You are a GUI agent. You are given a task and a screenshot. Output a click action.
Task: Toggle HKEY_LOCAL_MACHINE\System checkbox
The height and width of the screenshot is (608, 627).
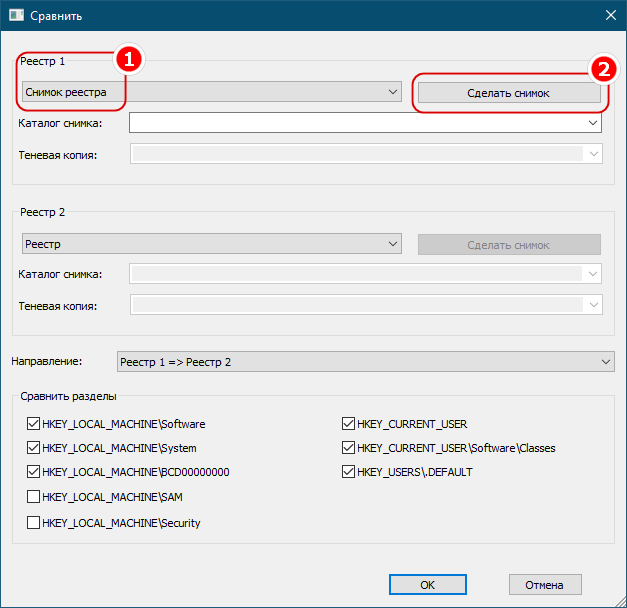point(33,448)
